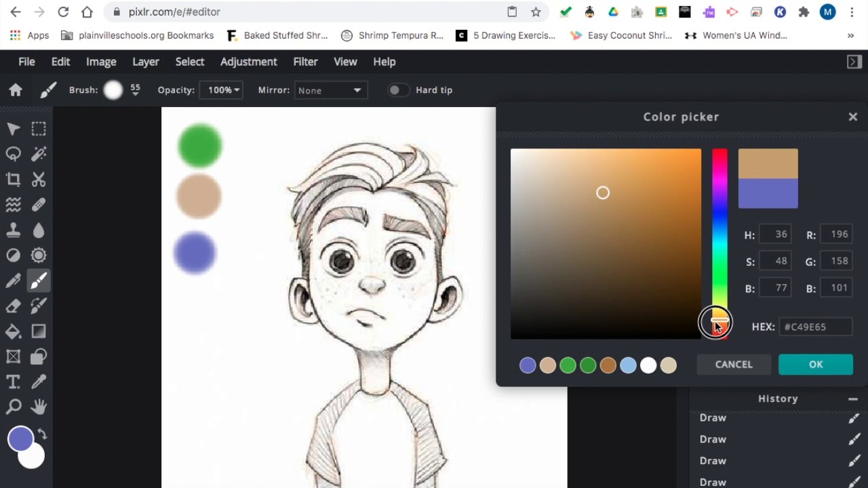This screenshot has width=868, height=488.
Task: Click the saturation-brightness color field
Action: (x=606, y=244)
